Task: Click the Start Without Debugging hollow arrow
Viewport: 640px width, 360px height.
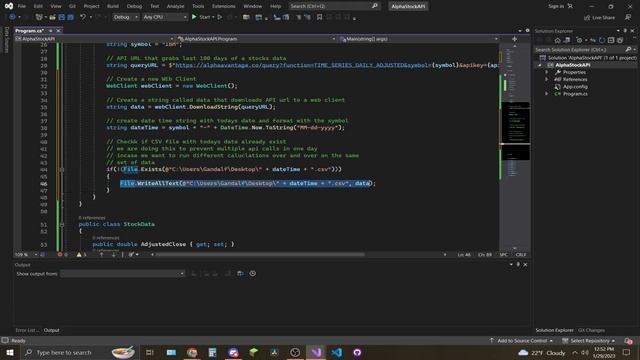Action: pyautogui.click(x=220, y=17)
